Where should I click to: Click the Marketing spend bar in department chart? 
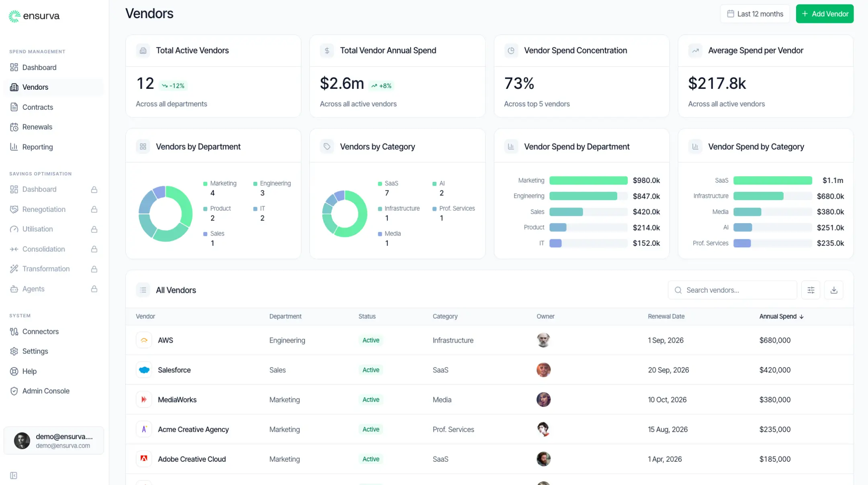[588, 180]
